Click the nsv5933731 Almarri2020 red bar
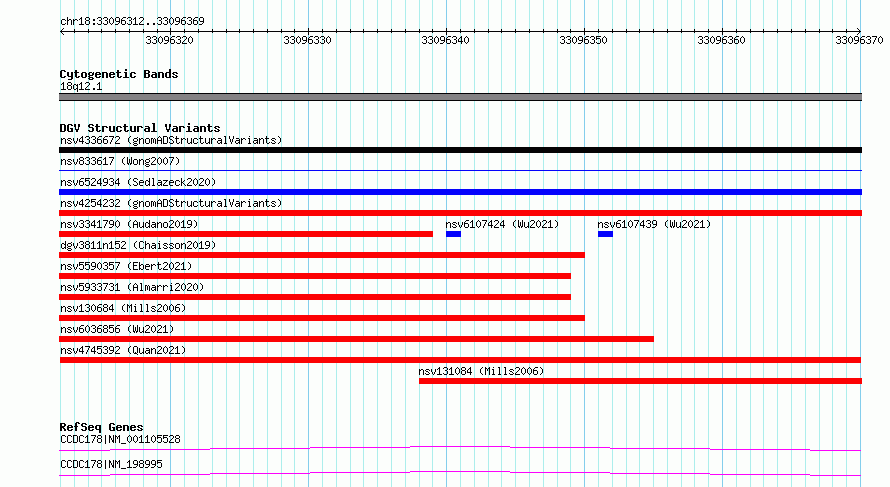The image size is (890, 487). 315,297
